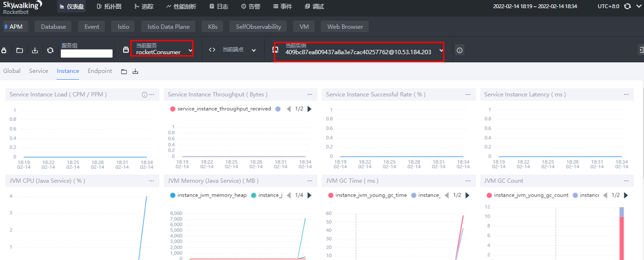644x260 pixels.
Task: Click the reload icon beside 服务组
Action: pos(50,50)
